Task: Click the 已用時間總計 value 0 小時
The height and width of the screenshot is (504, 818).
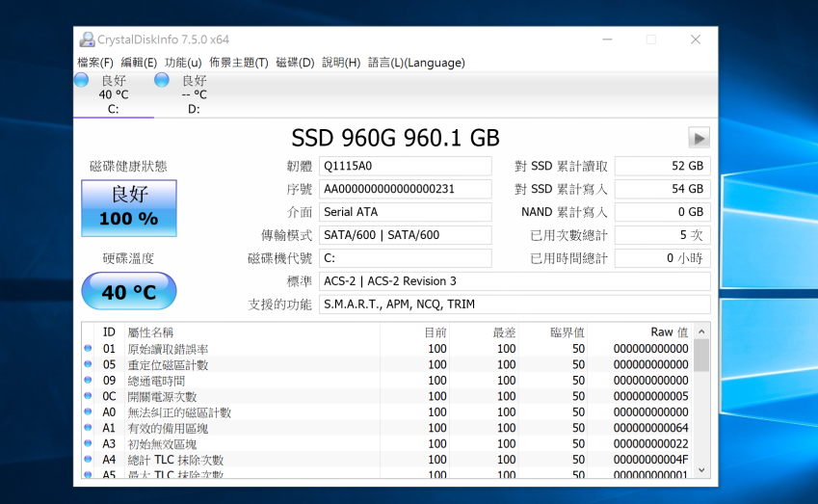Action: point(663,257)
